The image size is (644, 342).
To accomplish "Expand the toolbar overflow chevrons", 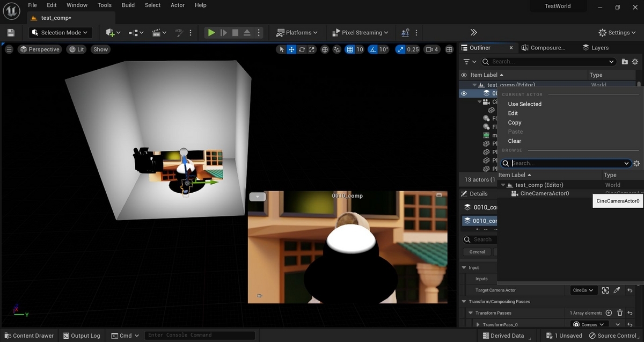I will coord(473,33).
